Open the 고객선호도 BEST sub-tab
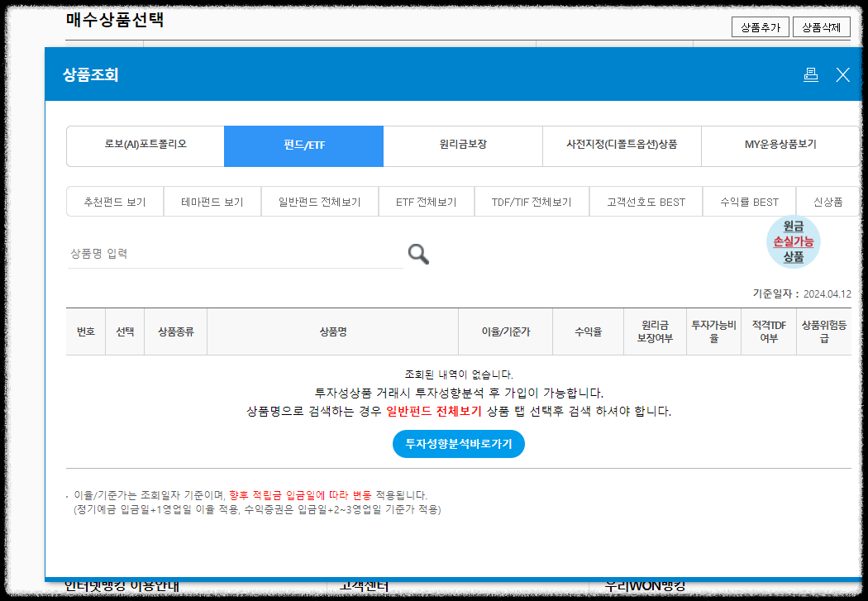This screenshot has width=868, height=601. (x=646, y=200)
